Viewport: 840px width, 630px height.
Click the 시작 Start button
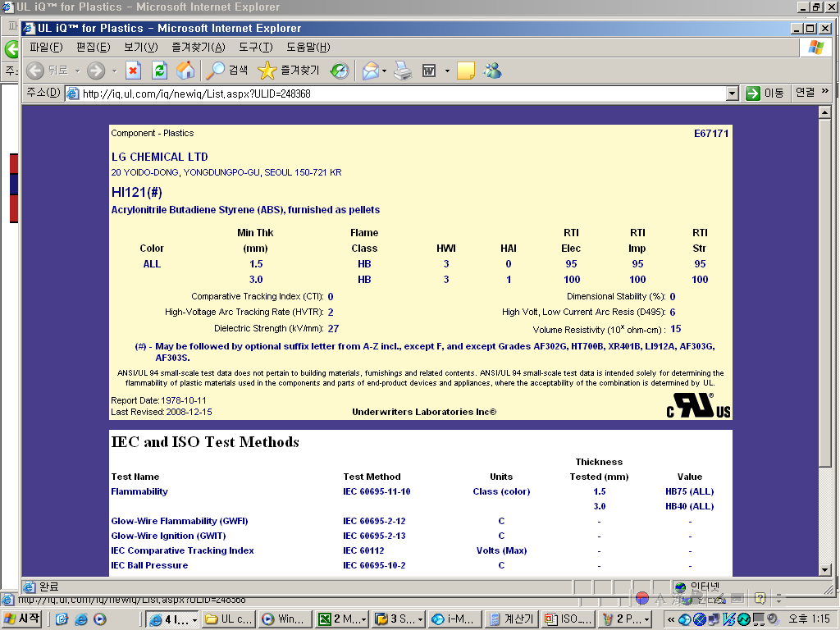pos(22,619)
